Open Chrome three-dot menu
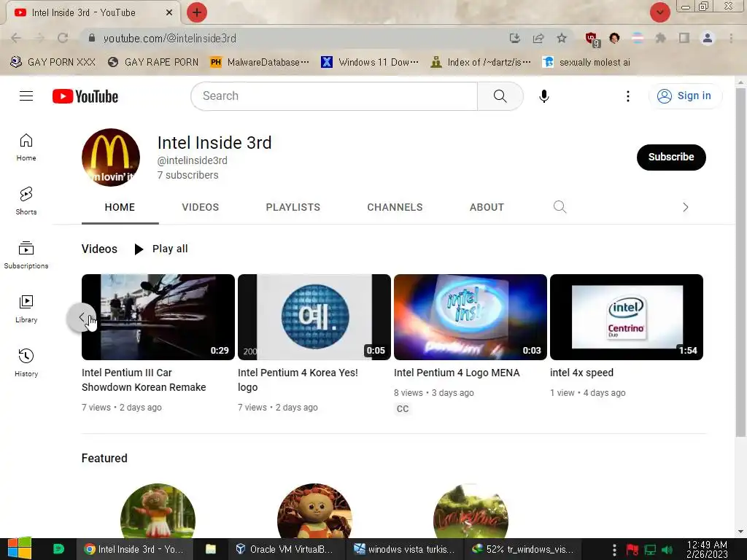The image size is (747, 560). pos(731,38)
